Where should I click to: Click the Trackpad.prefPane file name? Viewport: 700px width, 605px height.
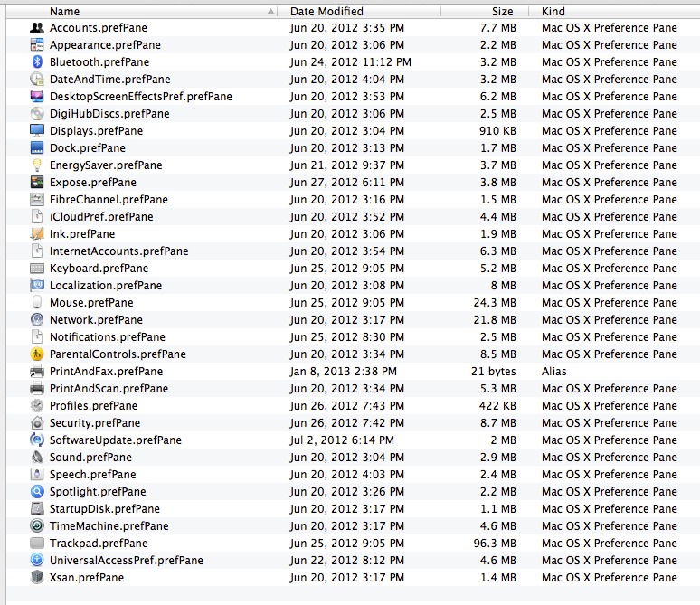pyautogui.click(x=99, y=544)
